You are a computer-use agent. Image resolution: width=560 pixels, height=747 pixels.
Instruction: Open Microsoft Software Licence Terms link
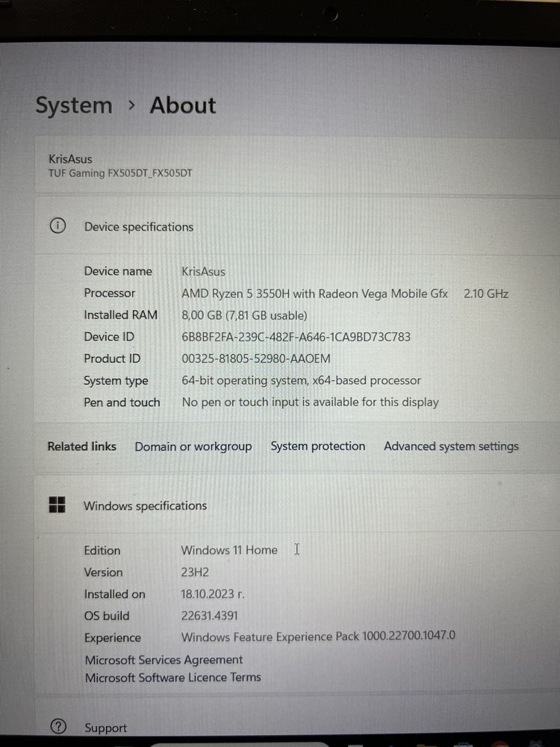[x=173, y=677]
